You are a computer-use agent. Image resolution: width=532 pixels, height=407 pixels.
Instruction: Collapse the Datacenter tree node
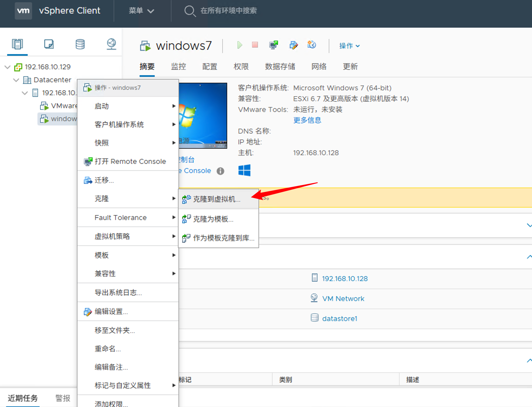click(x=16, y=80)
